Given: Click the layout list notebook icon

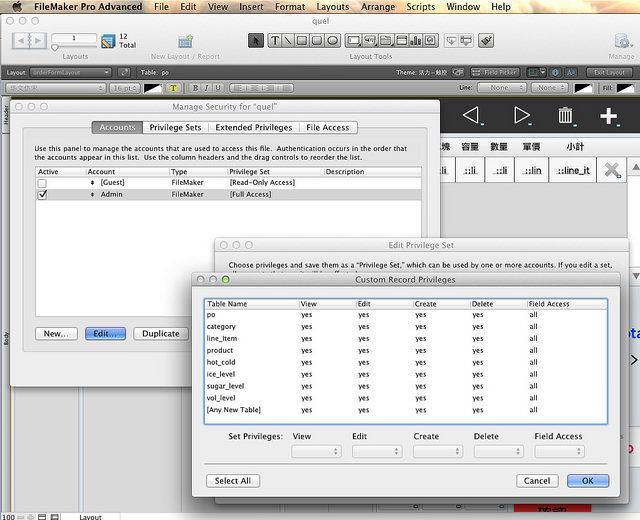Looking at the screenshot, I should (108, 41).
